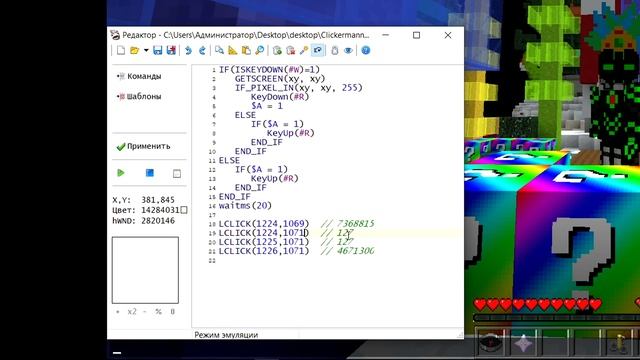Image resolution: width=640 pixels, height=360 pixels.
Task: Click the clipboard paste toolbar icon
Action: (x=246, y=50)
